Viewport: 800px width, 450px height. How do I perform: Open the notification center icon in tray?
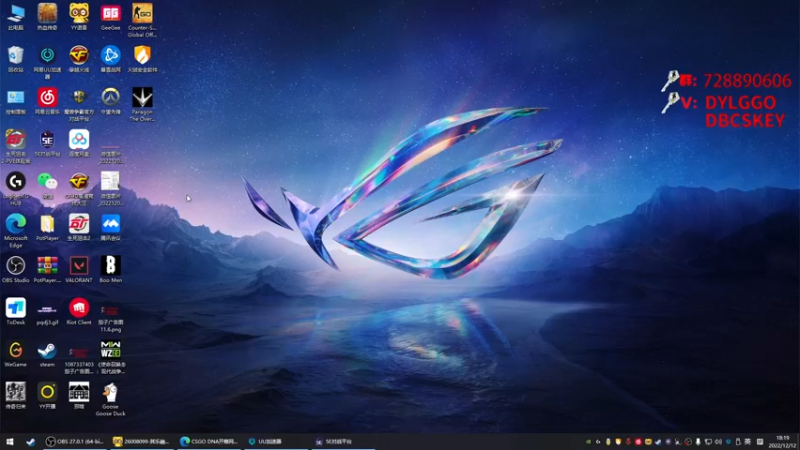coord(760,442)
